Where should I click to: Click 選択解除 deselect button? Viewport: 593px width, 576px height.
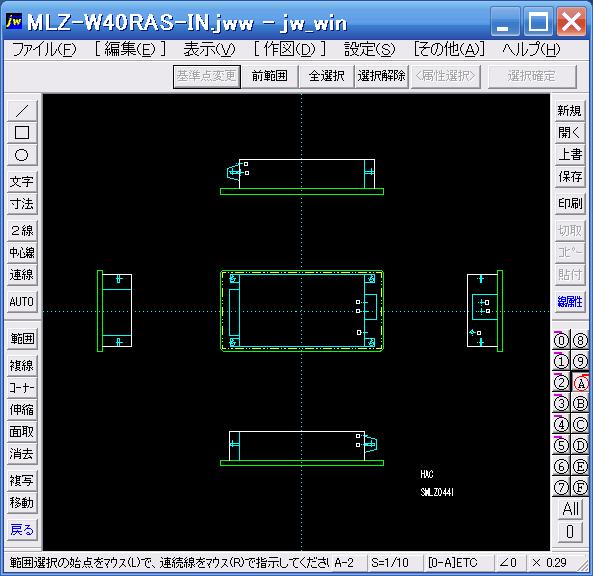(382, 76)
